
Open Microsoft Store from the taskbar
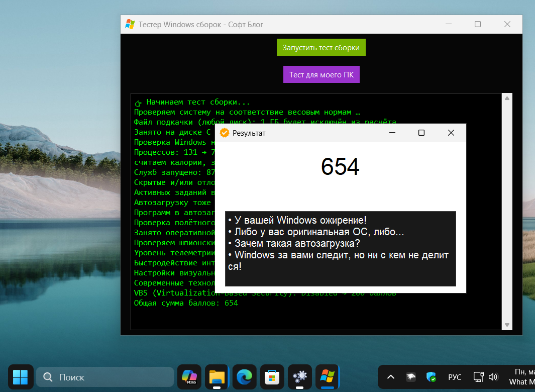[272, 377]
